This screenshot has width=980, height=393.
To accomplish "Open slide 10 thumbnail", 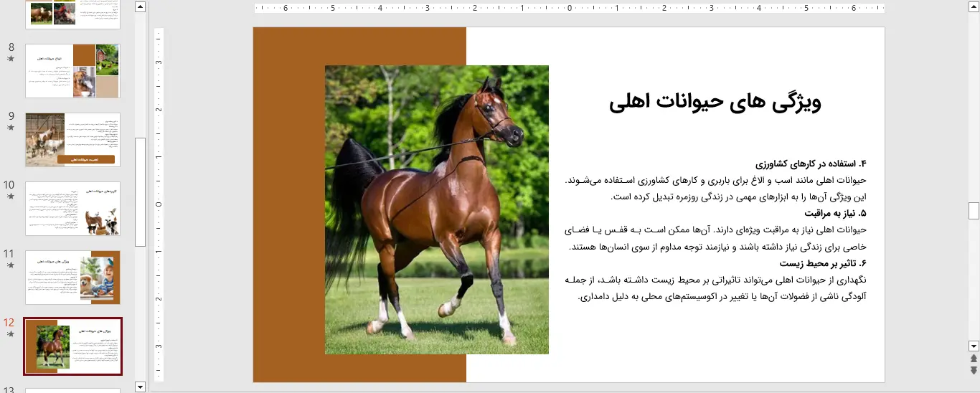I will coord(72,209).
